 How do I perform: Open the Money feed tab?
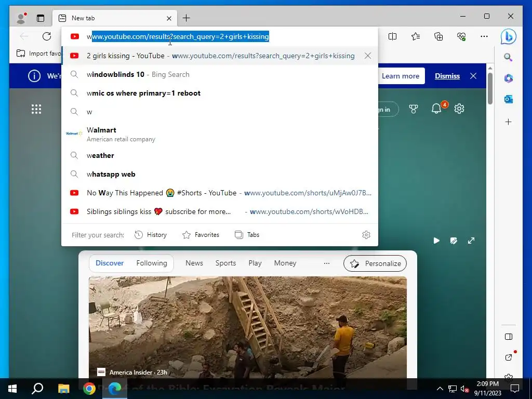click(285, 263)
